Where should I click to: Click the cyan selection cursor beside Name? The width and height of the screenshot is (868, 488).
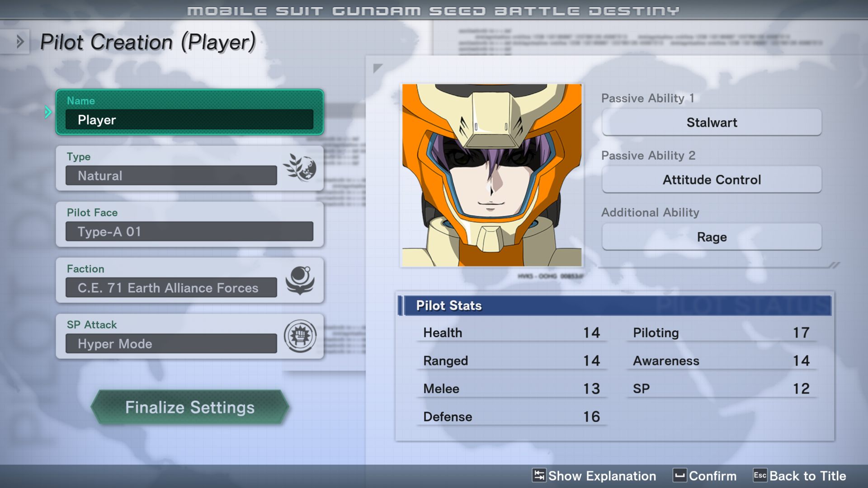tap(48, 112)
